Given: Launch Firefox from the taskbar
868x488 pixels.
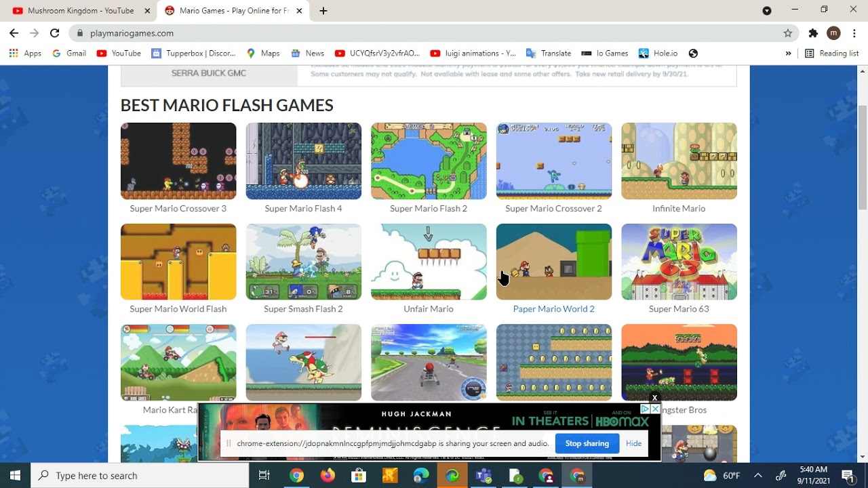Looking at the screenshot, I should pos(328,475).
